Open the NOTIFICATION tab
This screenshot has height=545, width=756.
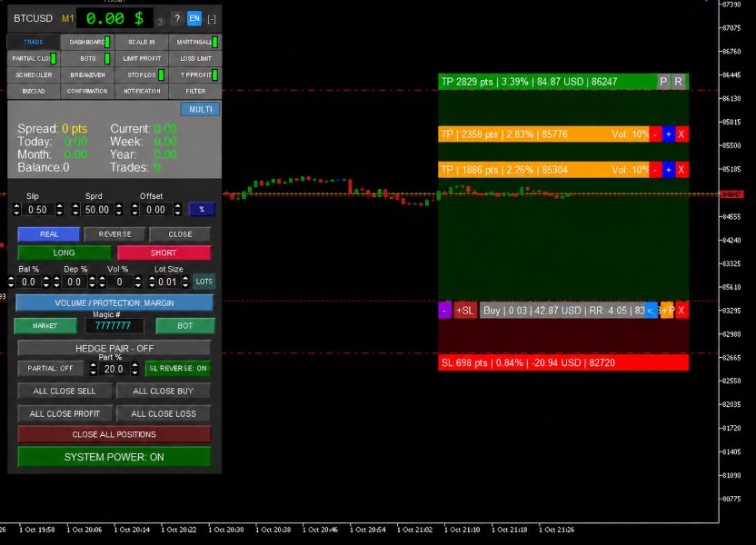click(x=141, y=91)
